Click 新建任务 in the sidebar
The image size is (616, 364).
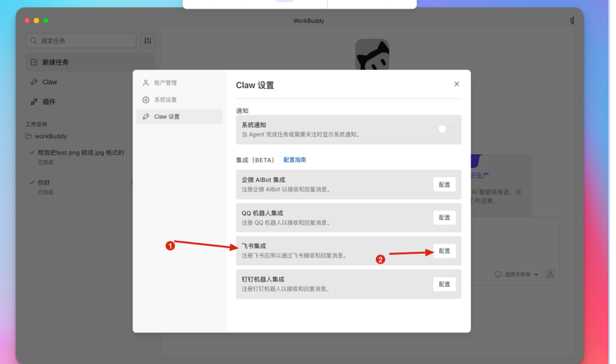pos(90,62)
